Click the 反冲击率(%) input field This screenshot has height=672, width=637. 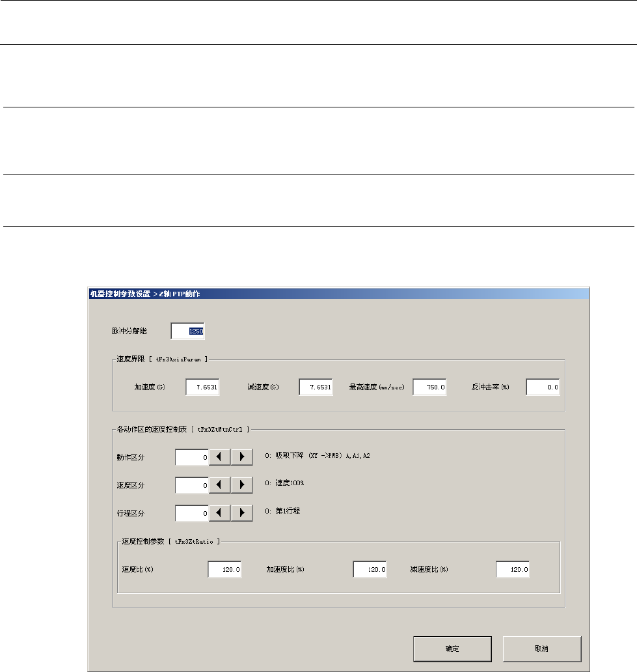click(x=543, y=387)
